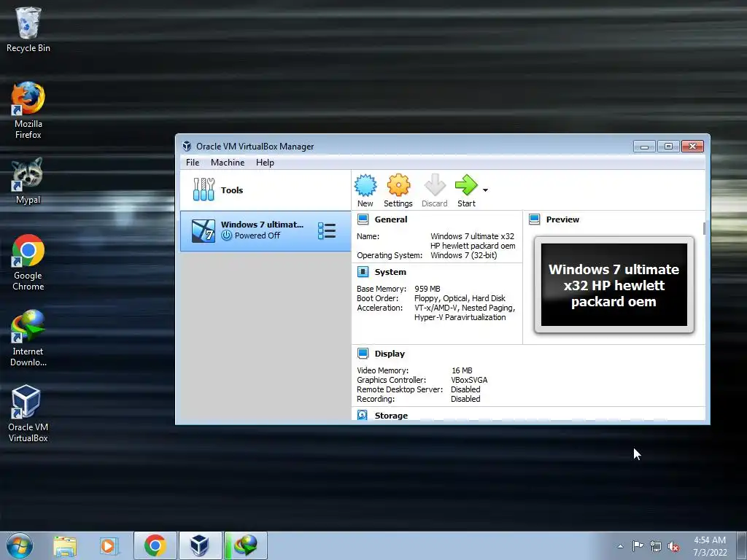Click the System section chip icon

pos(363,272)
